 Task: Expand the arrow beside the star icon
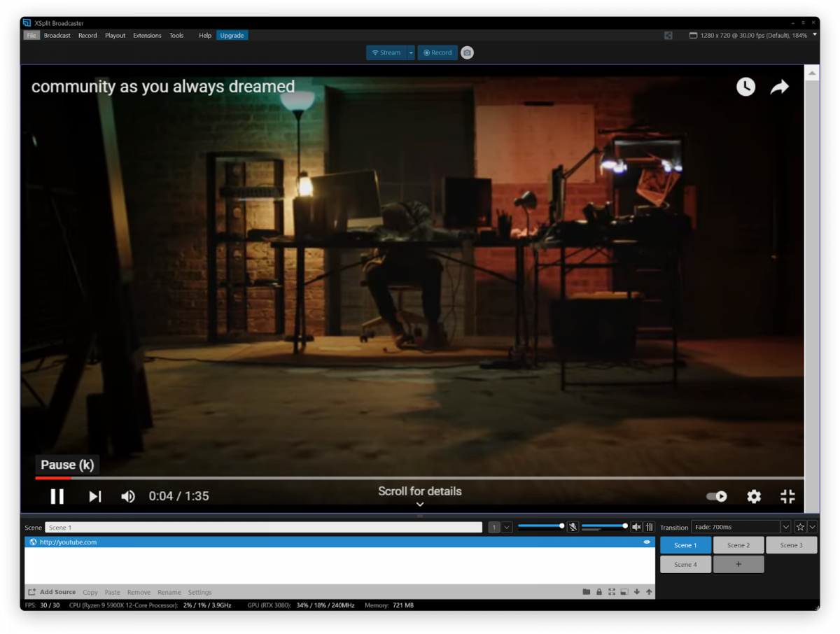(x=813, y=527)
